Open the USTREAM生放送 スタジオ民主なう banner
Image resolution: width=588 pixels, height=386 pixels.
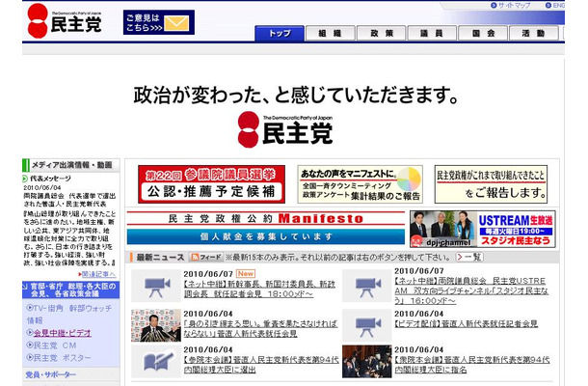(x=483, y=229)
